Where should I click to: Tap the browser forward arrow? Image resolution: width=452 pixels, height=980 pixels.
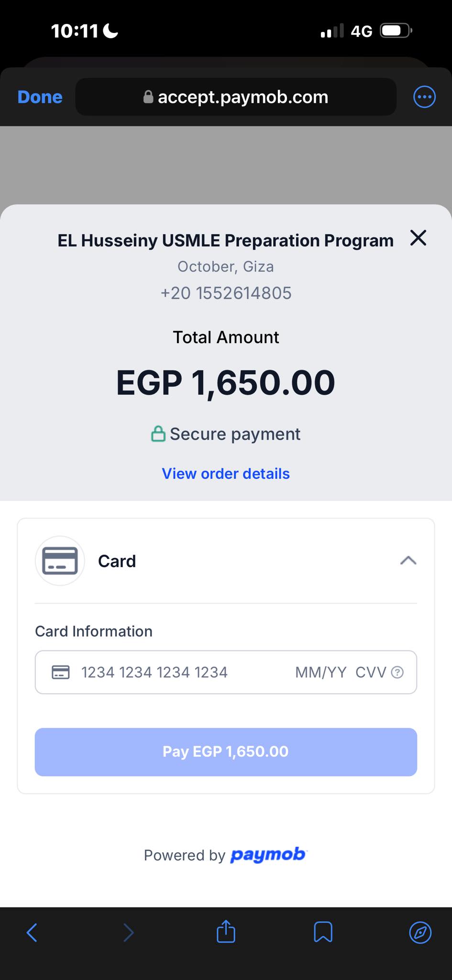pos(128,932)
